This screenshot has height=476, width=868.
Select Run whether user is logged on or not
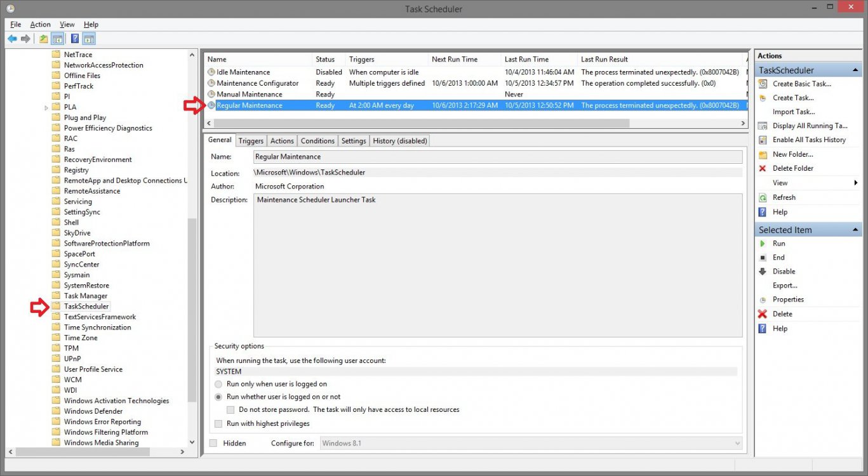click(x=218, y=397)
